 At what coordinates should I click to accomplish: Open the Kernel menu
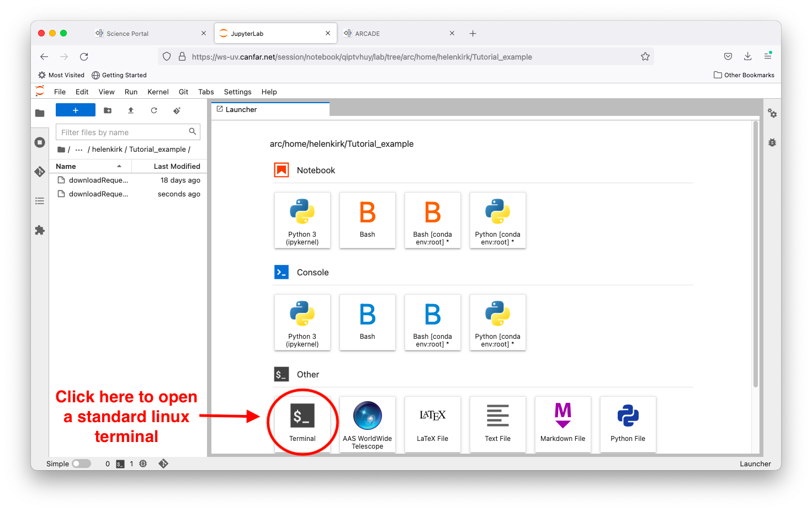coord(158,92)
